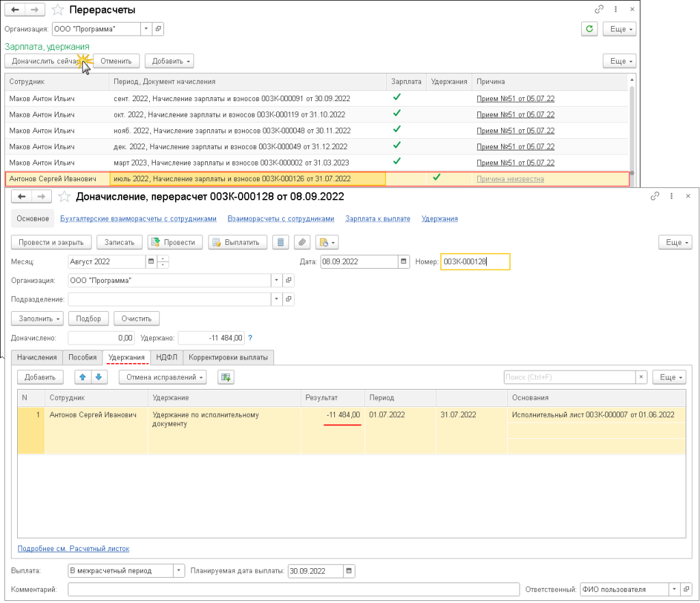Screen dimensions: 700x603
Task: Move row down blue arrow
Action: [x=99, y=377]
